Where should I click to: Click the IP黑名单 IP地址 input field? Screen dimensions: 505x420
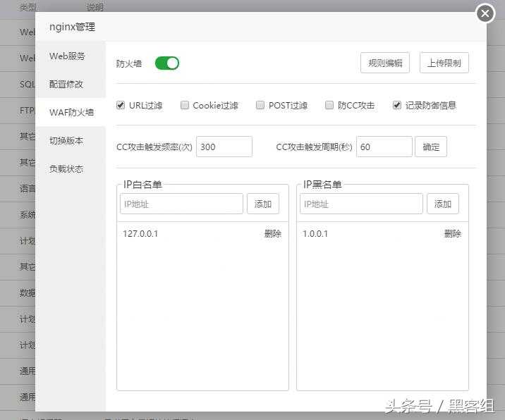pyautogui.click(x=361, y=204)
